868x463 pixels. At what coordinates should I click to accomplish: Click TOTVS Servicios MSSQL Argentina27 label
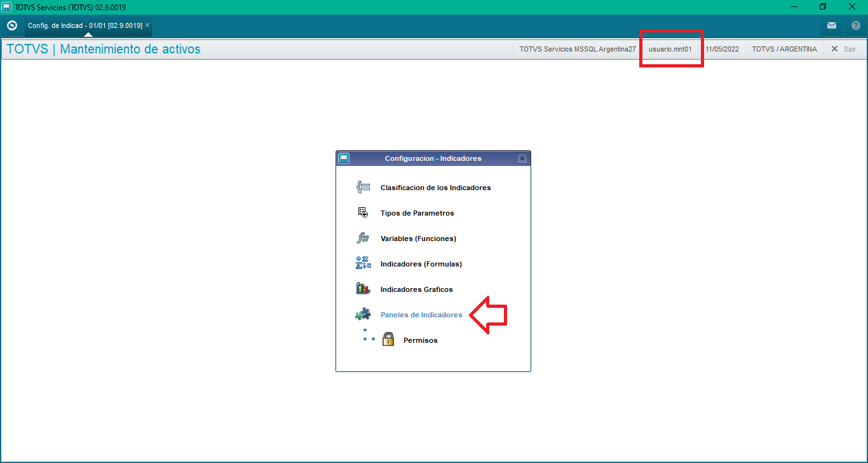tap(577, 49)
